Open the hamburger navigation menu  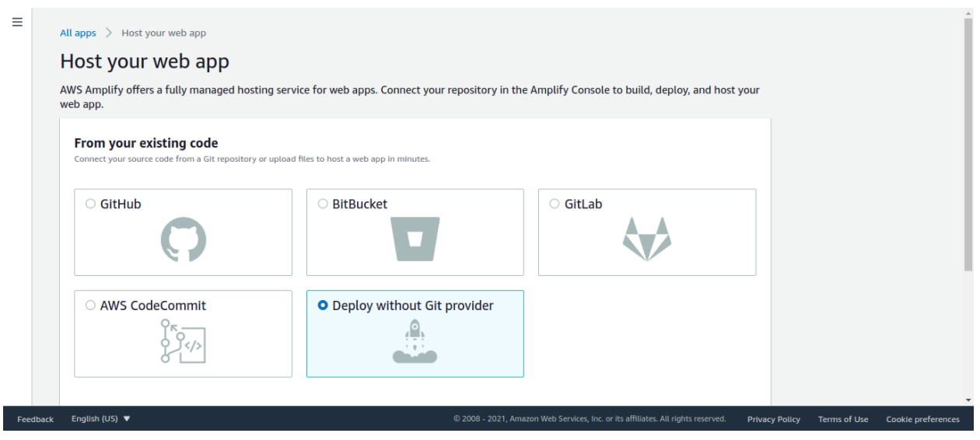point(17,22)
